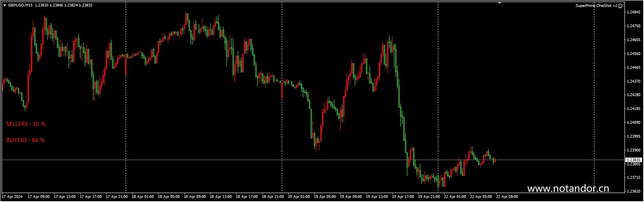Click the 1.24370 price axis label
Screen dimensions: 644x202
point(633,81)
